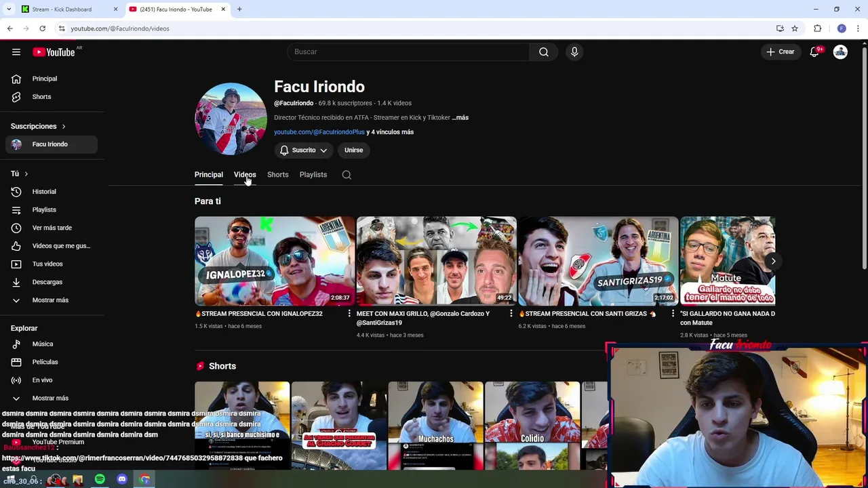Select the Facu Iriondo - YouTube browser tab

tap(178, 9)
